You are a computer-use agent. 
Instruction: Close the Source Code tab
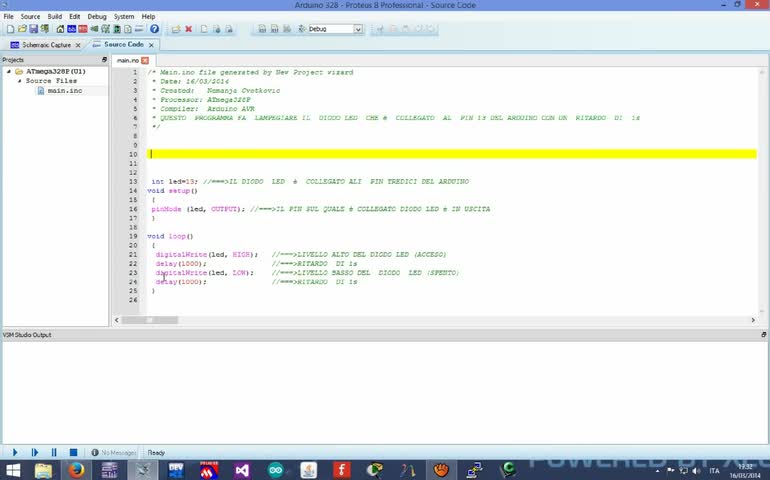pos(151,45)
